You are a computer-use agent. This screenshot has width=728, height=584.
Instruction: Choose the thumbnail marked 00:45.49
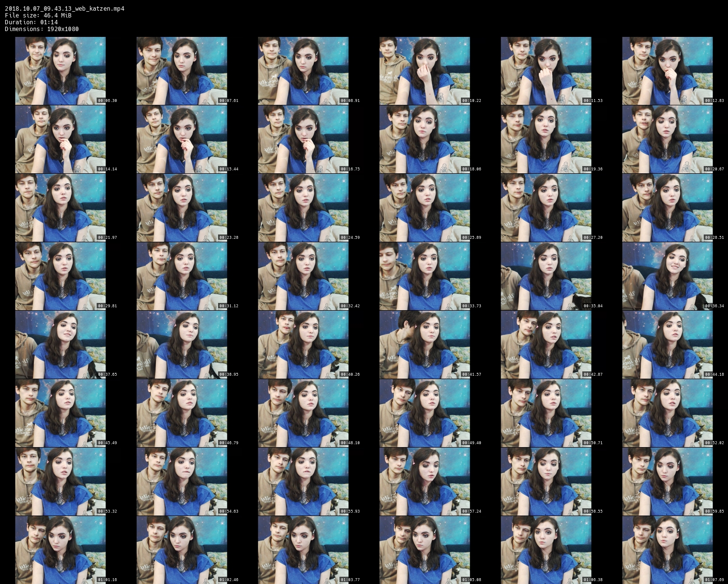coord(60,413)
